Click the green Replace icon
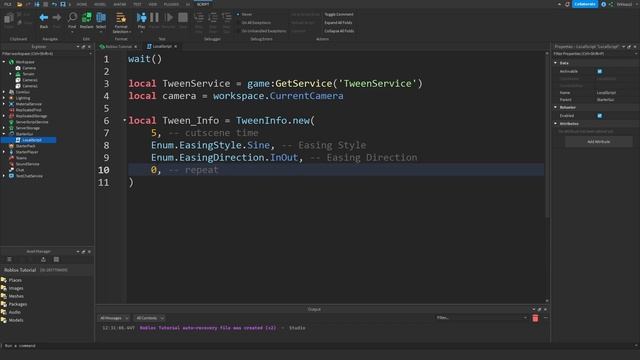640x360 pixels. coord(87,17)
